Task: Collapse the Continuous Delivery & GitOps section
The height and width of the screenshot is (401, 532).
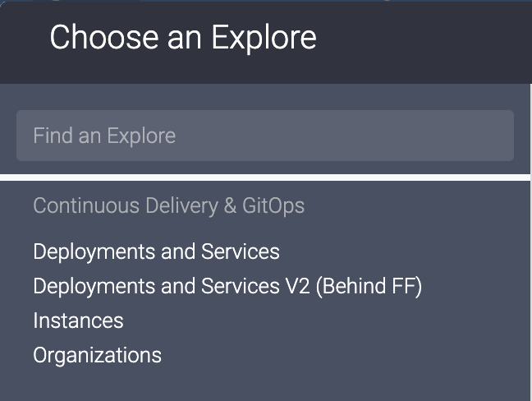Action: point(168,205)
